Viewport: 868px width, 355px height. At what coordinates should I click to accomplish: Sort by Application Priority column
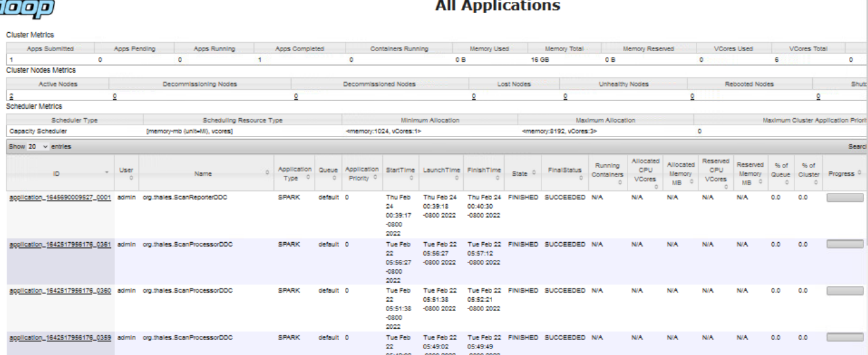tap(363, 173)
